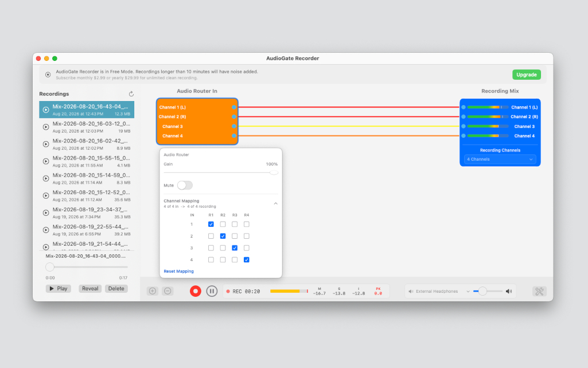Check input 2 to R1 mapping
The width and height of the screenshot is (588, 368).
[211, 236]
